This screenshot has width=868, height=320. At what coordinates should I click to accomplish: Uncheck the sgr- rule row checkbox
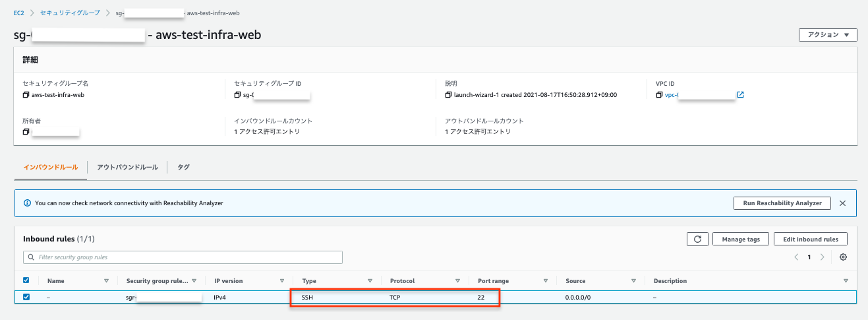tap(26, 298)
